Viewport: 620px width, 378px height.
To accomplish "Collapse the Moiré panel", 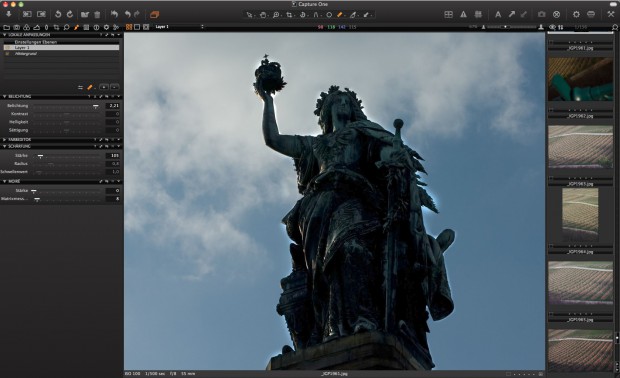I will (x=5, y=181).
